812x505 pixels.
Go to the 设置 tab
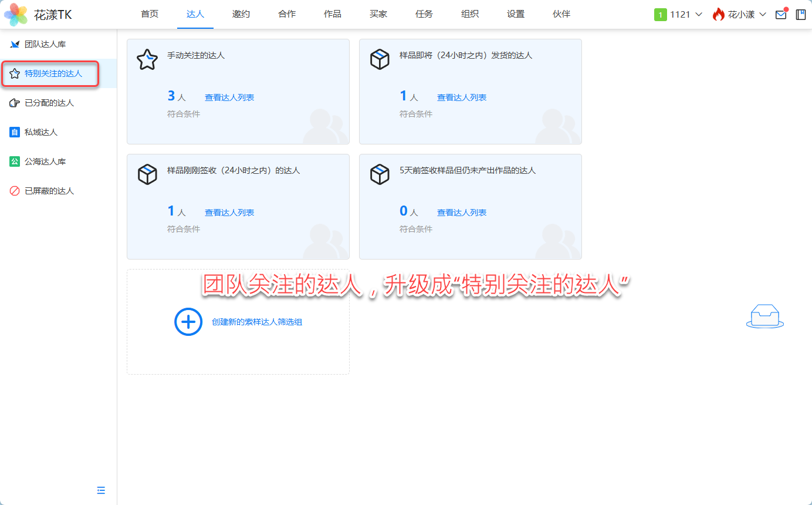[x=516, y=14]
